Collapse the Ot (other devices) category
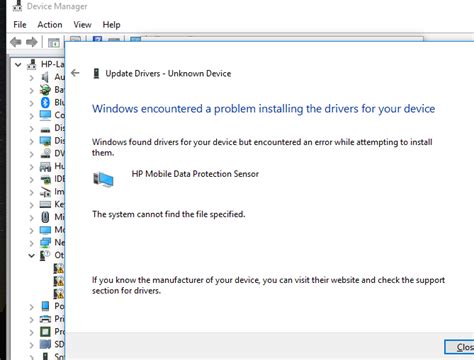Image resolution: width=474 pixels, height=360 pixels. click(x=31, y=256)
